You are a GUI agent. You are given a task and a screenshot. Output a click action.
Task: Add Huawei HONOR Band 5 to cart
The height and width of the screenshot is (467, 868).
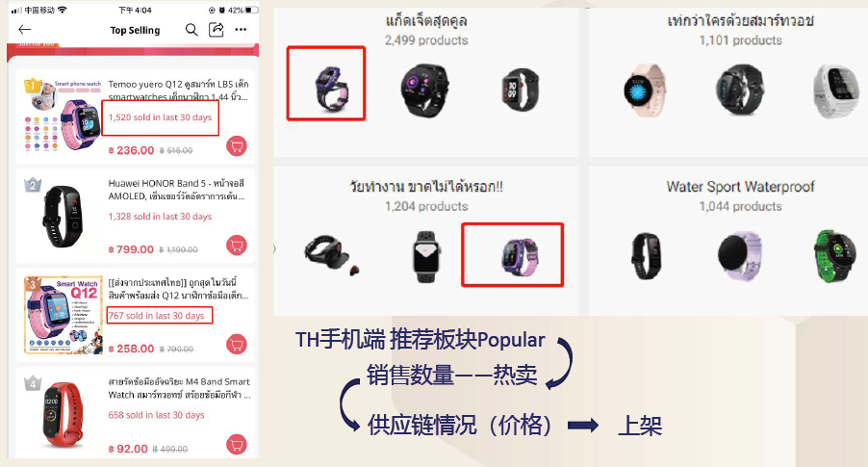pos(237,246)
